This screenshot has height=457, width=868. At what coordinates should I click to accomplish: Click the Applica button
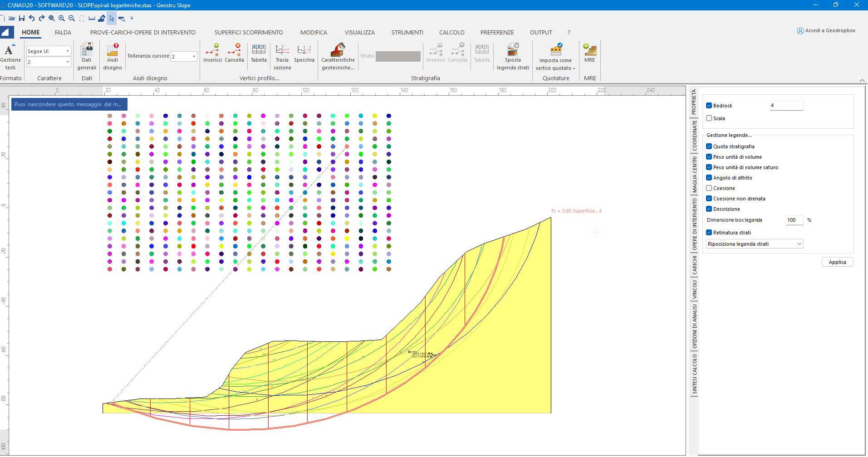[837, 262]
